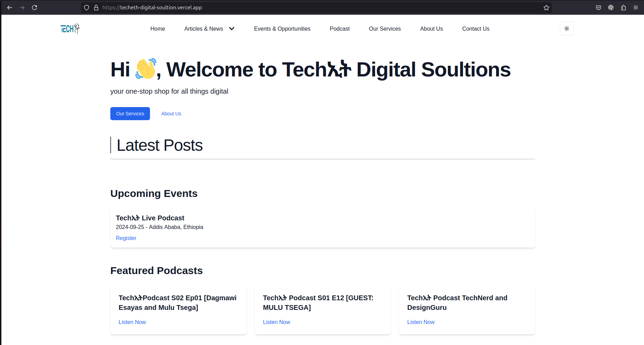Go to Events & Opportunities page
Screen dimensions: 644x345
(x=282, y=29)
